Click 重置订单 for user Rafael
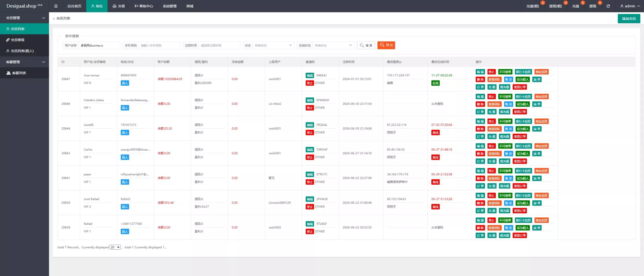Image resolution: width=644 pixels, height=276 pixels. 519,235
